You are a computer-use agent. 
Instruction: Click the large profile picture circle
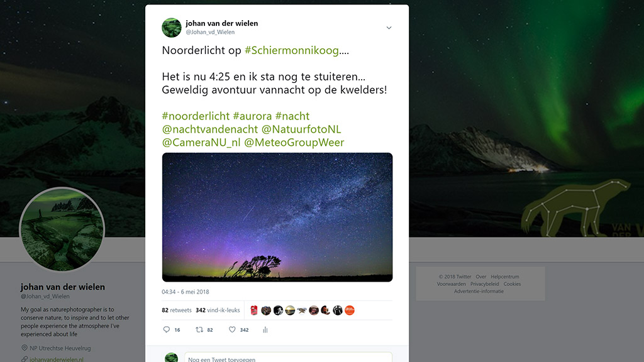62,229
